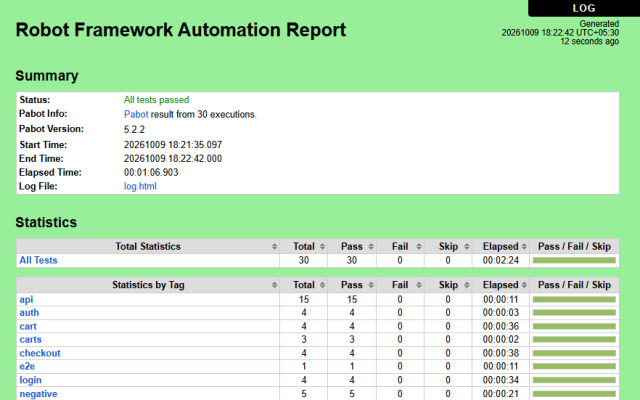Sort Total Statistics by Fail column
This screenshot has height=400, width=640.
click(x=400, y=247)
